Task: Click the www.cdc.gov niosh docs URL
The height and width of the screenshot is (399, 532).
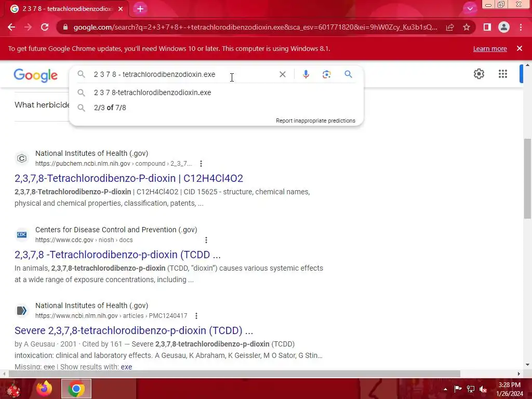Action: (x=84, y=240)
